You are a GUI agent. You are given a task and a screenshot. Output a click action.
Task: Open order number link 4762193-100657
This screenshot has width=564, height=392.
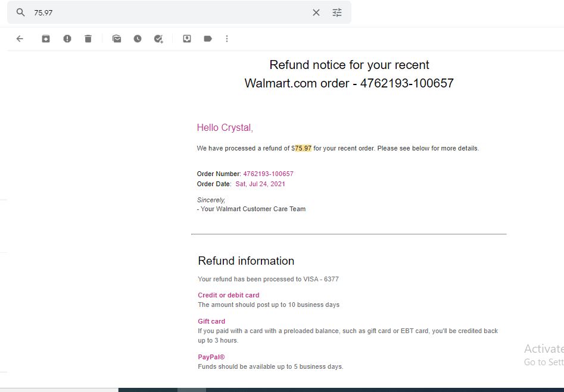pyautogui.click(x=269, y=174)
